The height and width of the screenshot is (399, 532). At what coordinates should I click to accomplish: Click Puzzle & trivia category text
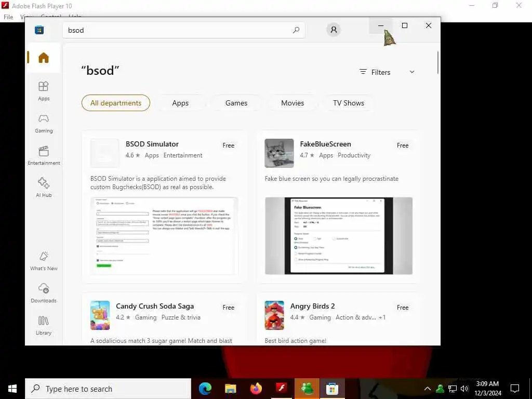[x=181, y=317]
